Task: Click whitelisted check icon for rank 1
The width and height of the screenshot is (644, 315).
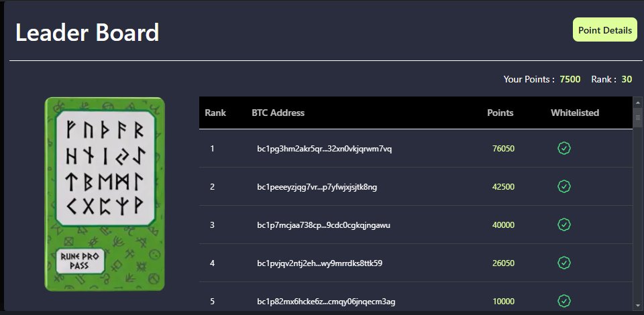Action: pos(564,148)
